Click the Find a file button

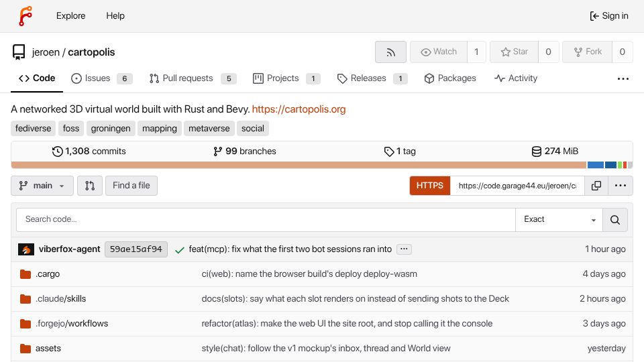(131, 186)
